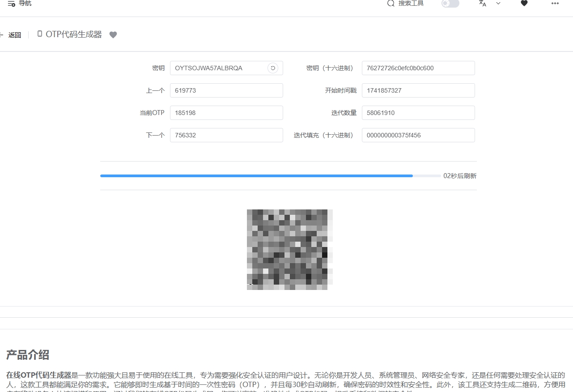Click the 下一个 next OTP field
This screenshot has height=392, width=573.
[226, 135]
